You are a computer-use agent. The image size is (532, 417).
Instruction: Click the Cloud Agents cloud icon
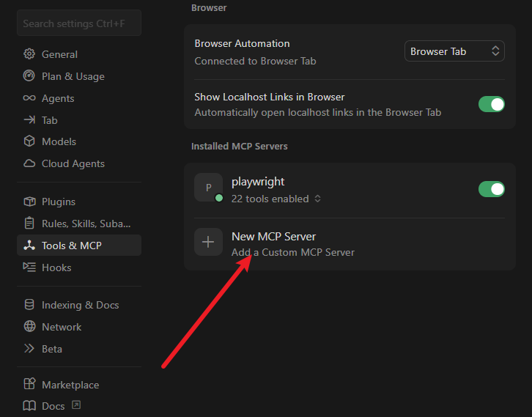click(x=29, y=163)
